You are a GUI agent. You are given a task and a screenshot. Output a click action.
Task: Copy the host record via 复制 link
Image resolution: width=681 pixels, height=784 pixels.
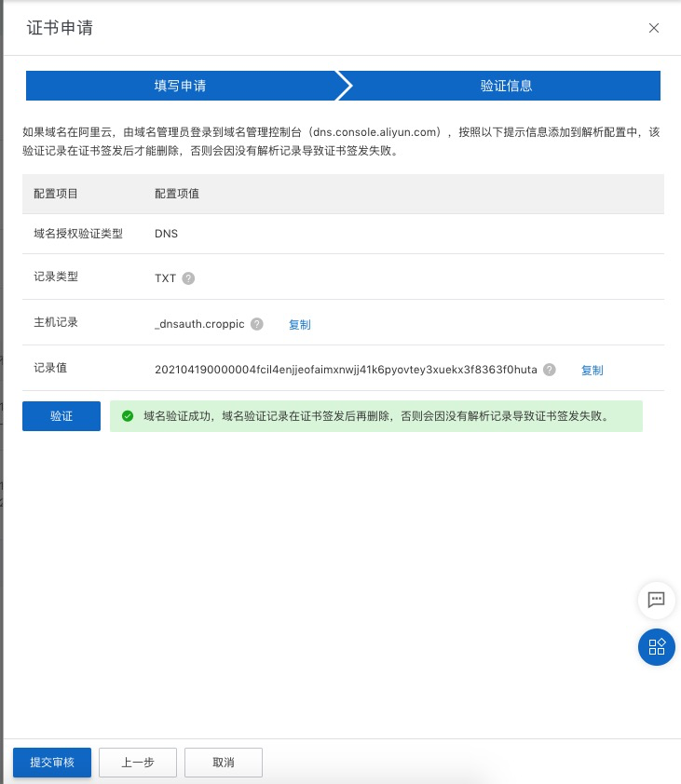(x=299, y=325)
